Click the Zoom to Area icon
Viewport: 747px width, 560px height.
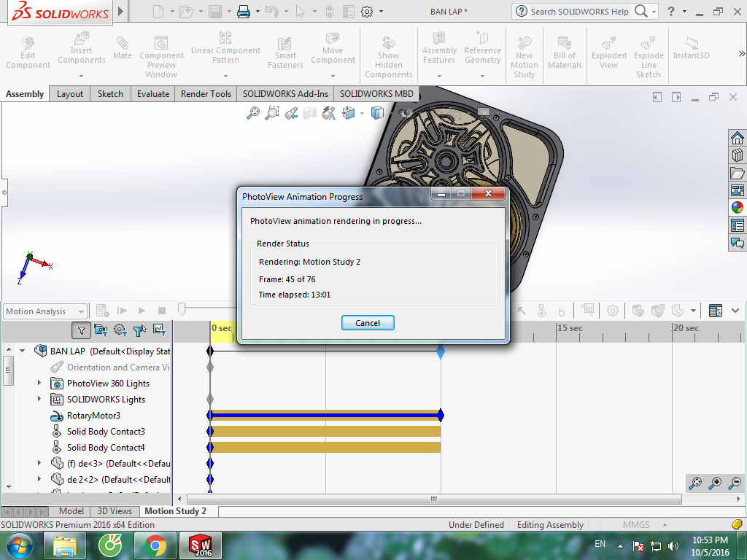coord(271,113)
